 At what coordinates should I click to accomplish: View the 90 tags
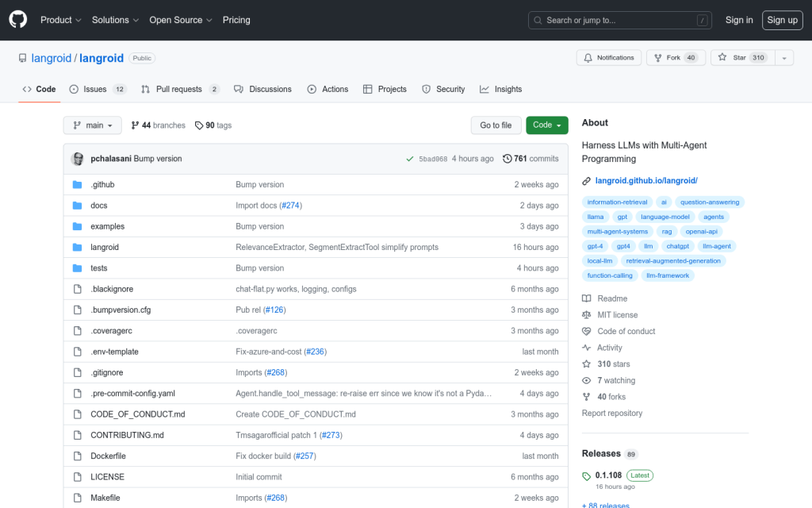[213, 125]
